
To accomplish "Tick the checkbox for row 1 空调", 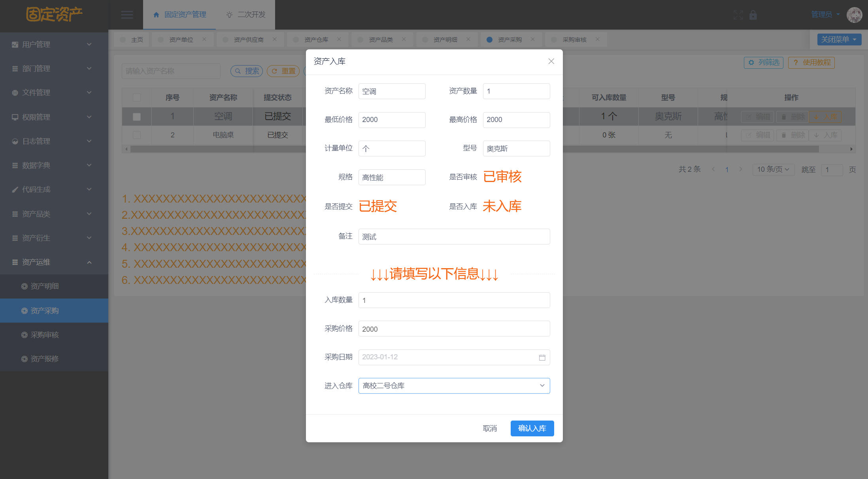I will pyautogui.click(x=137, y=116).
